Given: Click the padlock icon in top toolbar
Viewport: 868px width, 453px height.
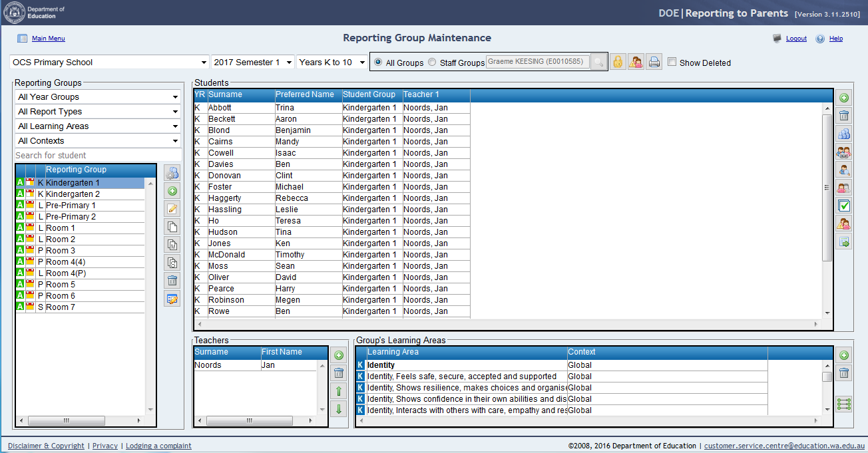Looking at the screenshot, I should [x=618, y=62].
